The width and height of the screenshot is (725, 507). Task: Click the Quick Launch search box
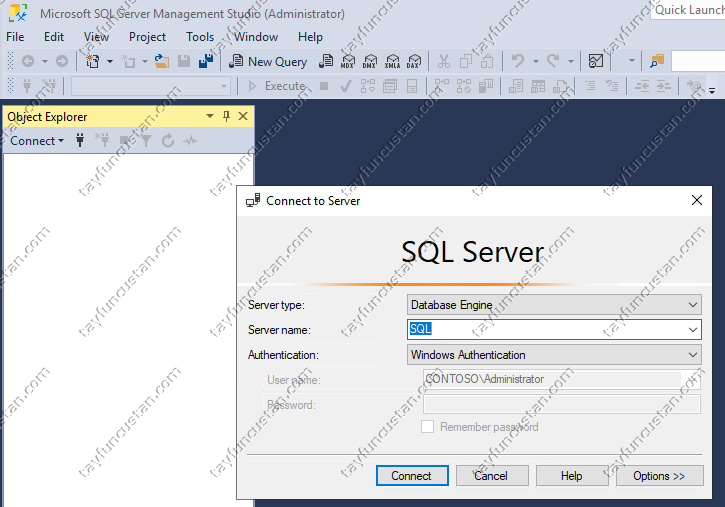click(x=688, y=10)
